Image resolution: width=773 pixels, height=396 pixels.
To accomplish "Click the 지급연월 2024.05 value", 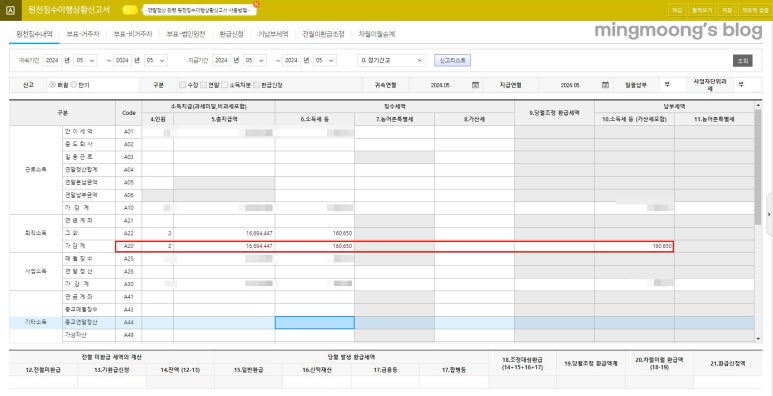I will coord(570,85).
